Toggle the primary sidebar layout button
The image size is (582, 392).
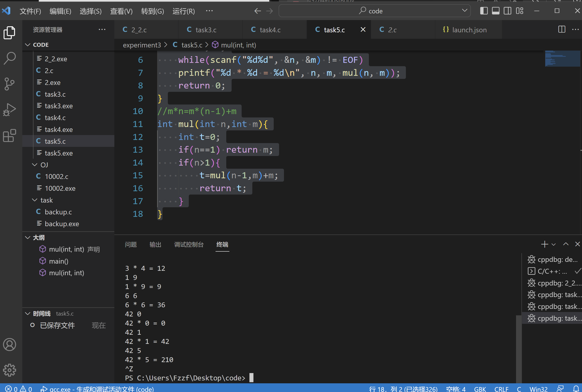pos(484,11)
